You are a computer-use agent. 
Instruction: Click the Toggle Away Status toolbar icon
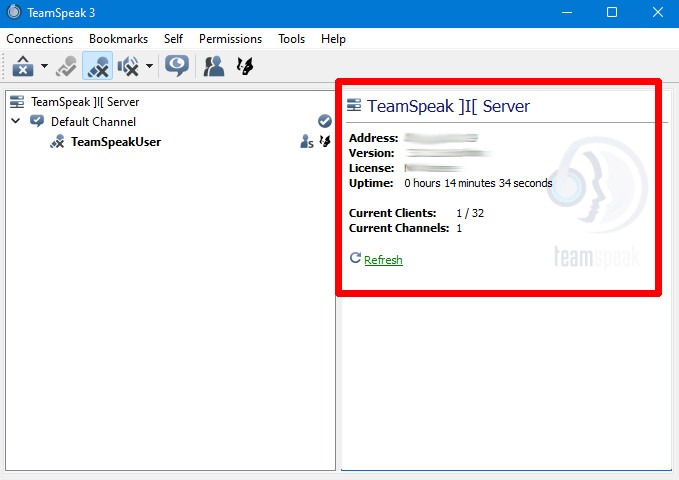[66, 66]
